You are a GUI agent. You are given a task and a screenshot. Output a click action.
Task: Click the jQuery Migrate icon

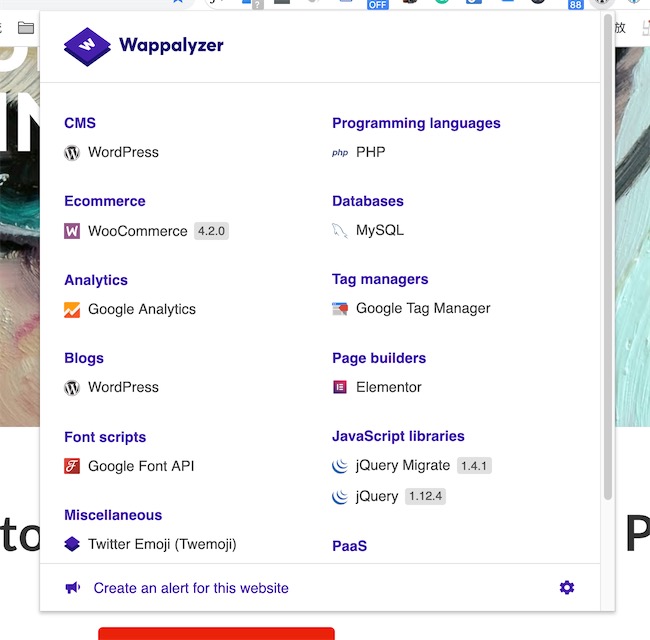click(x=340, y=465)
